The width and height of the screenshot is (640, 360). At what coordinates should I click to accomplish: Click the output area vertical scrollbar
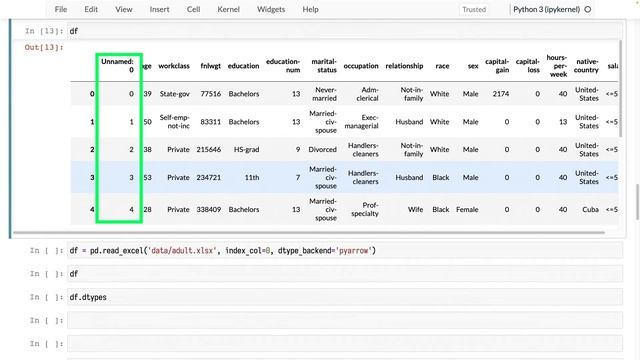[621, 89]
